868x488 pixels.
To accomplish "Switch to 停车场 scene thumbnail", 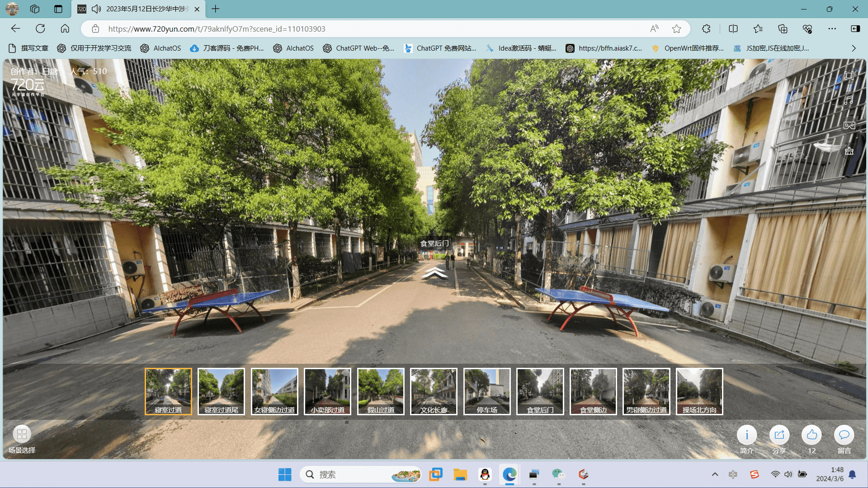I will (x=487, y=391).
